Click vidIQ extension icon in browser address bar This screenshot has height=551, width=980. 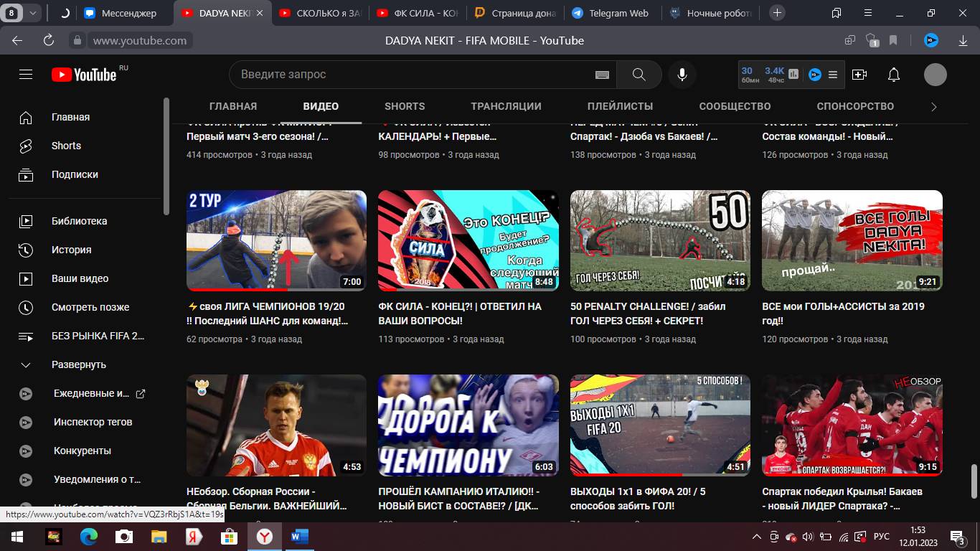(x=931, y=41)
